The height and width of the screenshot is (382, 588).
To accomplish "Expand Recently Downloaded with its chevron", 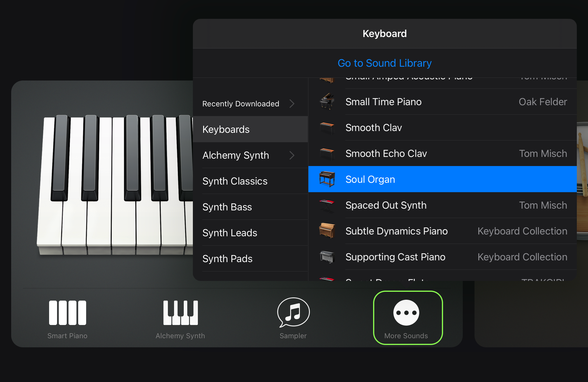I will tap(292, 103).
